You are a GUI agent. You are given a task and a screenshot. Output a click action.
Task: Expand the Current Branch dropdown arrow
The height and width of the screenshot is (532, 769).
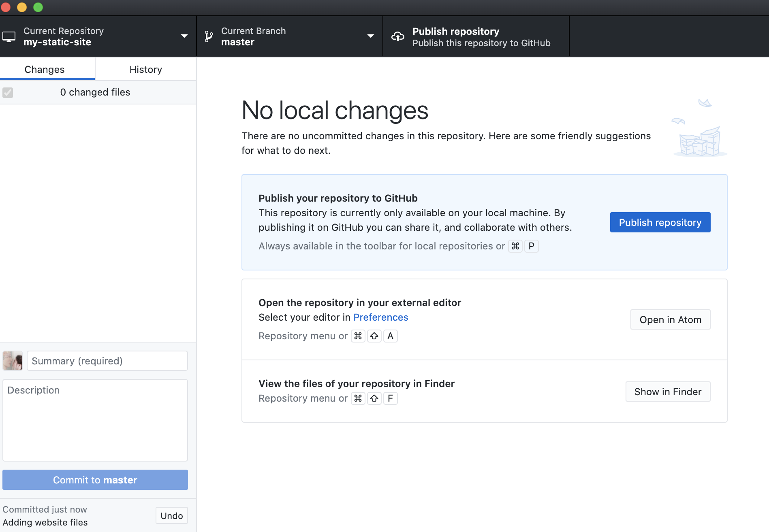(370, 36)
